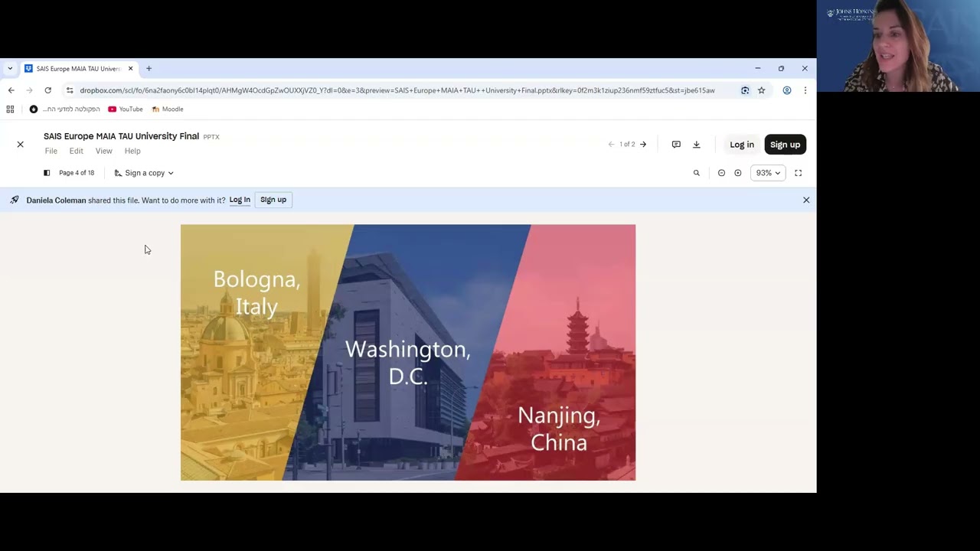The height and width of the screenshot is (551, 980).
Task: Enter full screen view icon
Action: (798, 173)
